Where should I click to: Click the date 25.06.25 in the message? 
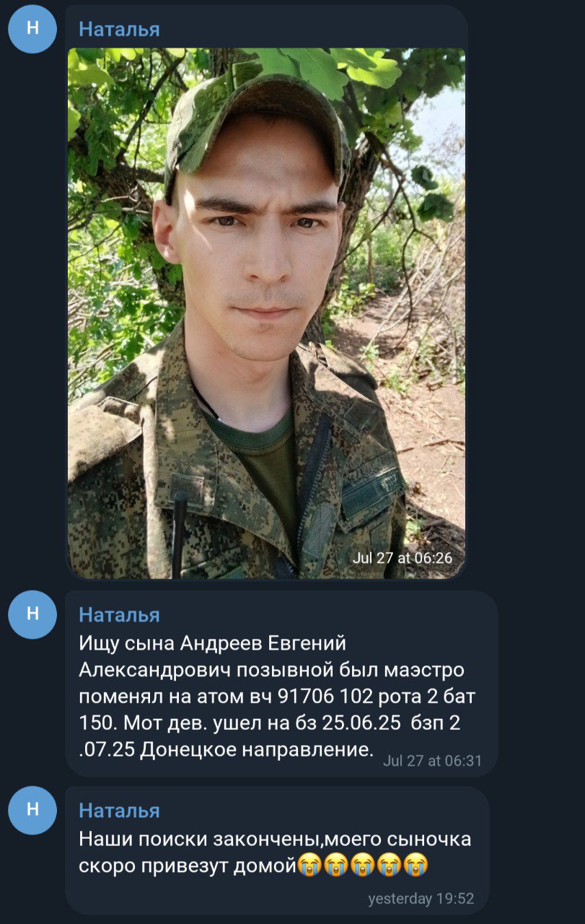point(361,723)
